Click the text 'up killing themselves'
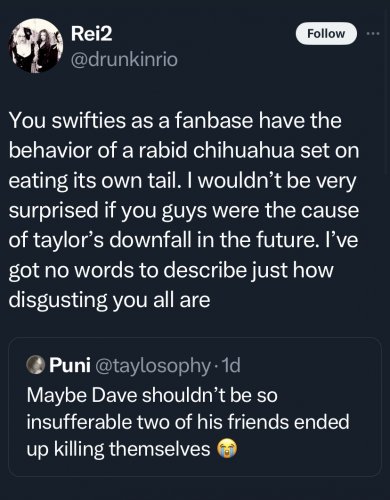 click(x=118, y=449)
